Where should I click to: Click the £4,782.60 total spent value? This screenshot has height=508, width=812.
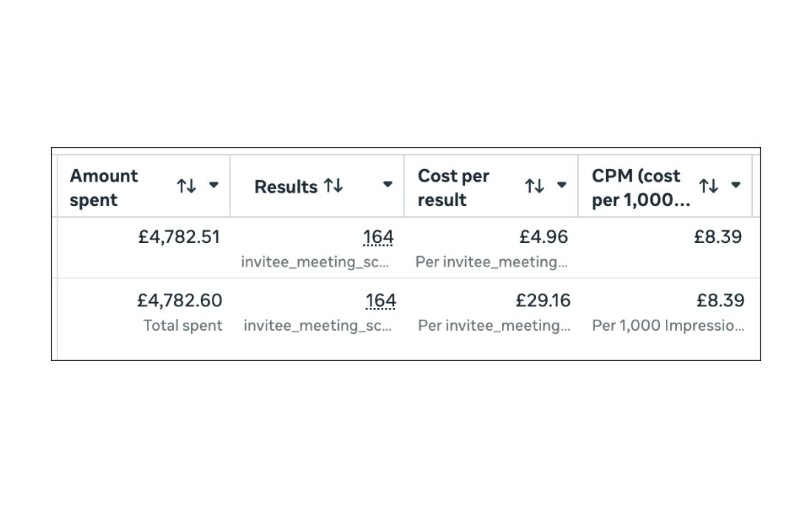tap(179, 301)
